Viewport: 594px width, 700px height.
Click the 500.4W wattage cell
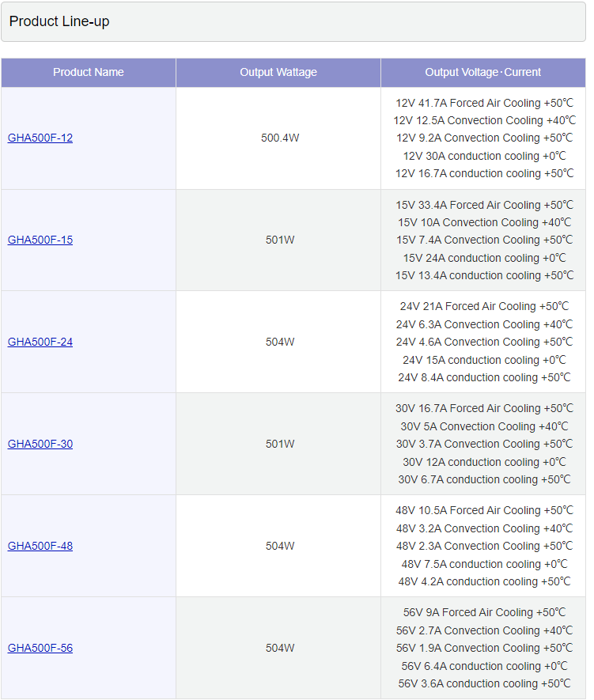[280, 138]
